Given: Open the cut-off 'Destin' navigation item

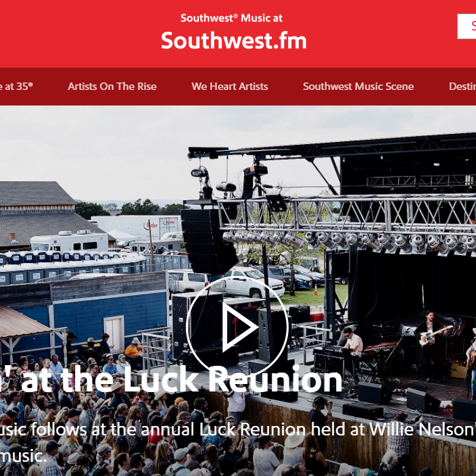Looking at the screenshot, I should pyautogui.click(x=462, y=87).
